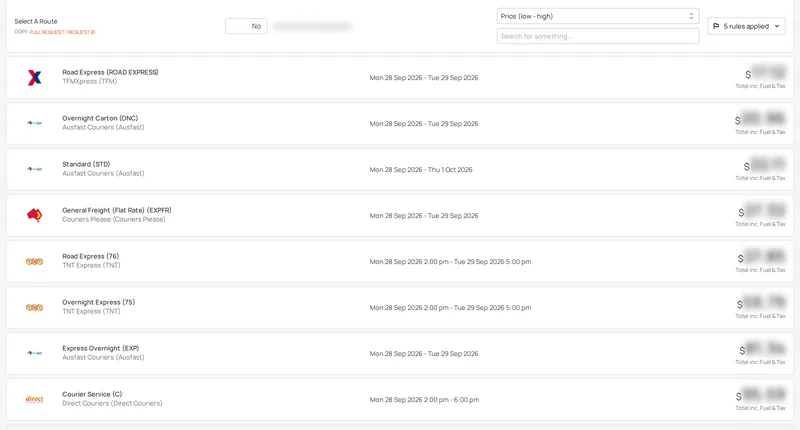
Task: Select the Road Express (ROAD EXPRESS) route
Action: pos(400,78)
